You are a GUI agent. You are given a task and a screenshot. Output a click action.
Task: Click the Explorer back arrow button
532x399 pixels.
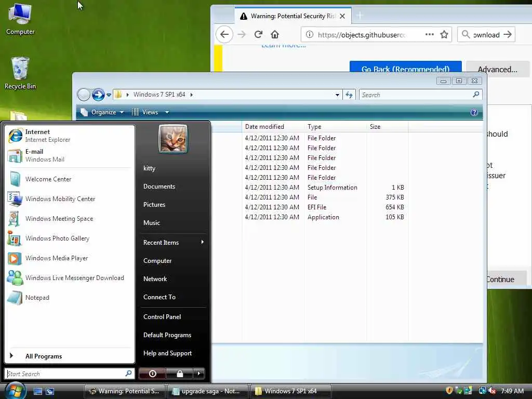click(84, 95)
